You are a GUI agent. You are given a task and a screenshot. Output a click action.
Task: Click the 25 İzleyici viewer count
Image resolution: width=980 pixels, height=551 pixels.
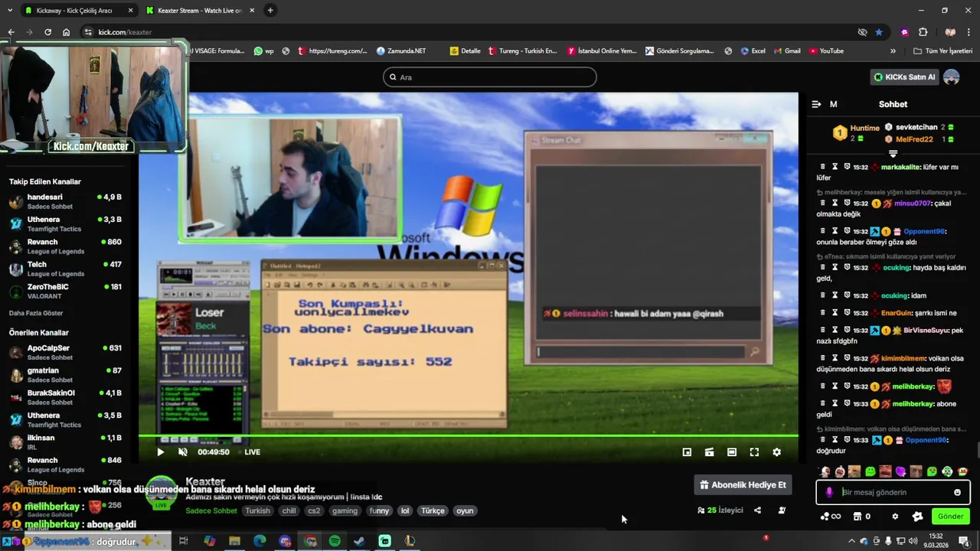(x=720, y=510)
